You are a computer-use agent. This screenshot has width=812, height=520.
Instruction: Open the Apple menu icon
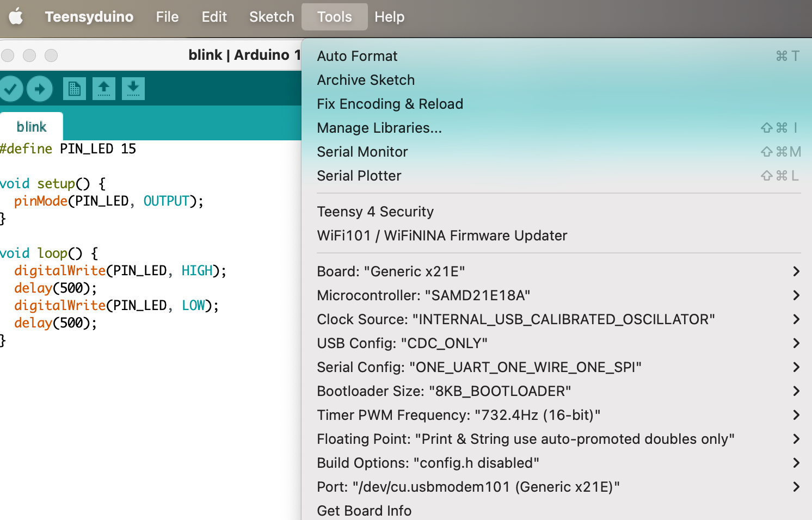16,17
